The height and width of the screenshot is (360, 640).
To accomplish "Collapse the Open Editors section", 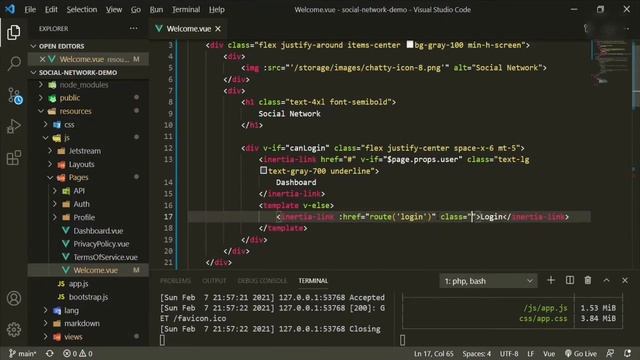I will click(x=33, y=46).
